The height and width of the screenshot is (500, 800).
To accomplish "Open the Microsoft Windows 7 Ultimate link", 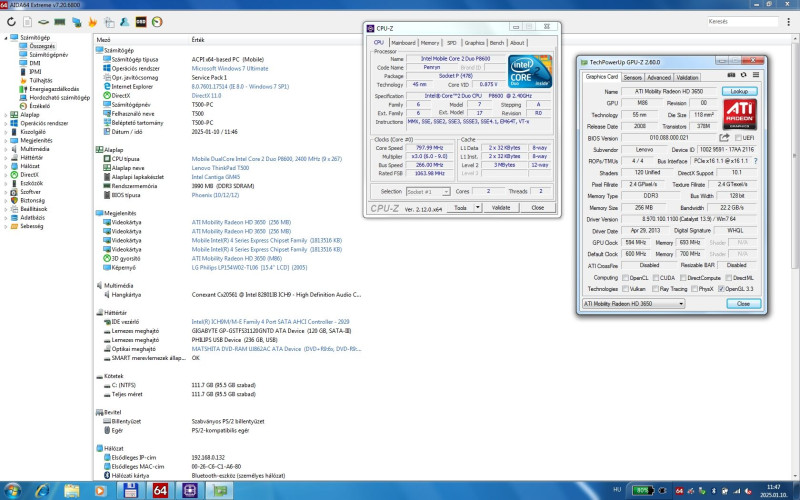I will [x=230, y=68].
